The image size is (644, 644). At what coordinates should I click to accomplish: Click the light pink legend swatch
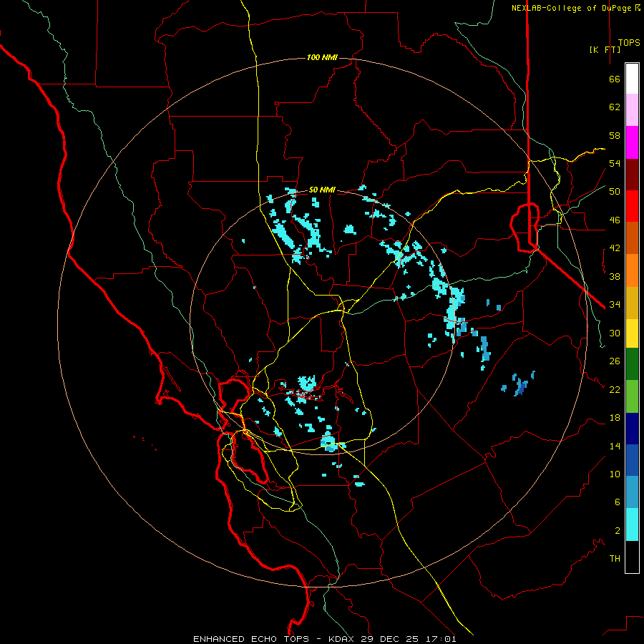click(632, 110)
